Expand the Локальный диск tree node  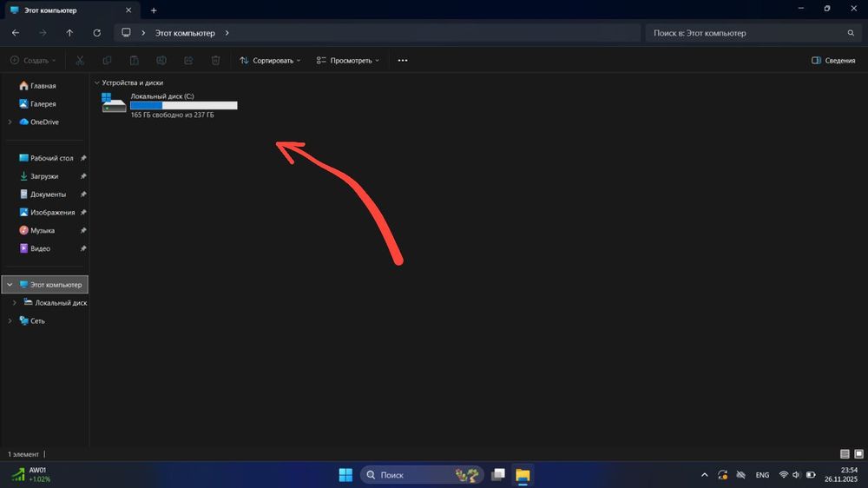point(15,303)
